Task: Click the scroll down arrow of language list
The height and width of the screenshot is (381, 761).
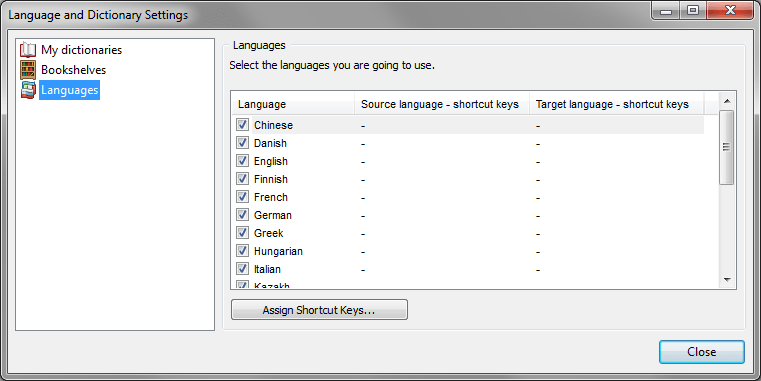Action: pyautogui.click(x=727, y=280)
